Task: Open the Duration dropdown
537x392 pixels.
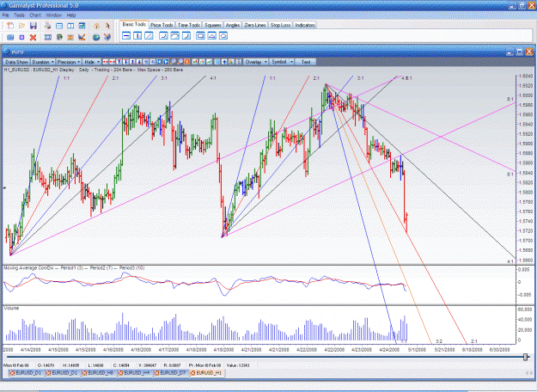Action: (43, 62)
